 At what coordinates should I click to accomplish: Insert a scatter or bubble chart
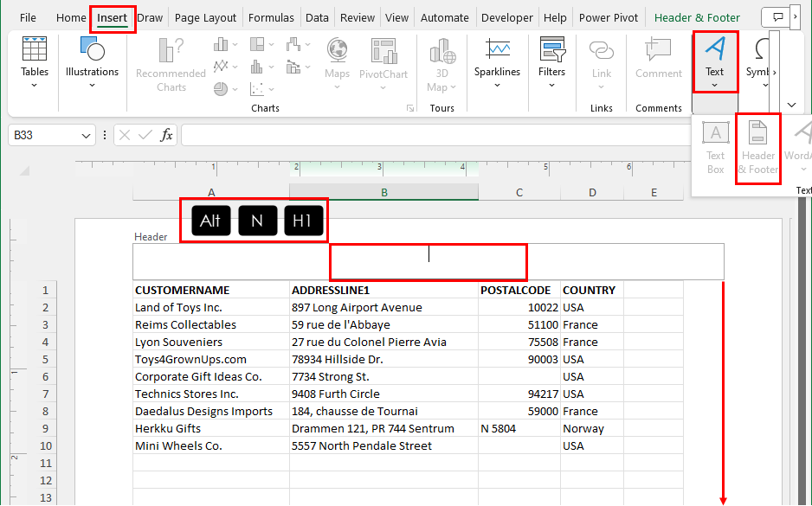click(261, 89)
